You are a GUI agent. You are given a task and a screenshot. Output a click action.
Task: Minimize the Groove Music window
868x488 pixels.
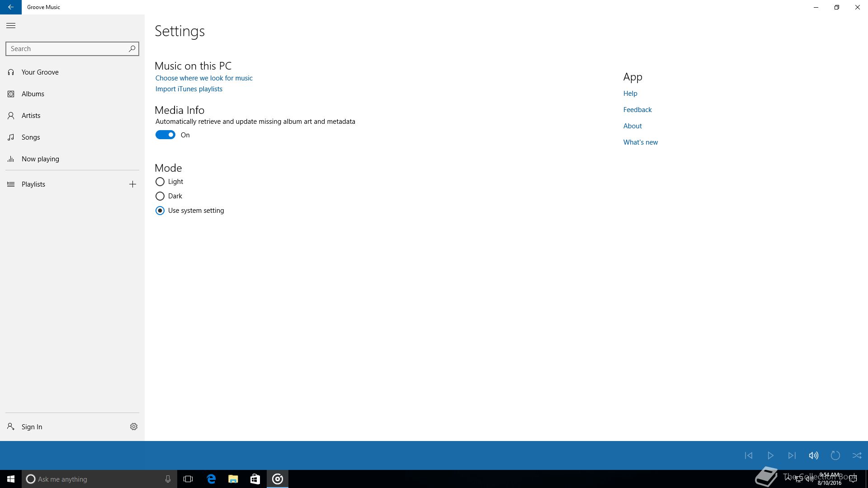[816, 7]
